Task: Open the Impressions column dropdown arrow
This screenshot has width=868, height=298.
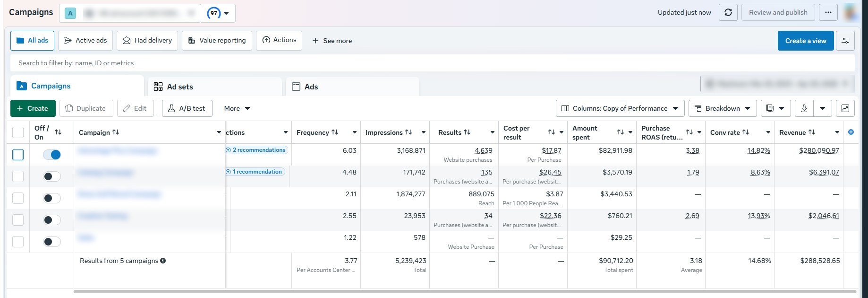Action: [423, 132]
